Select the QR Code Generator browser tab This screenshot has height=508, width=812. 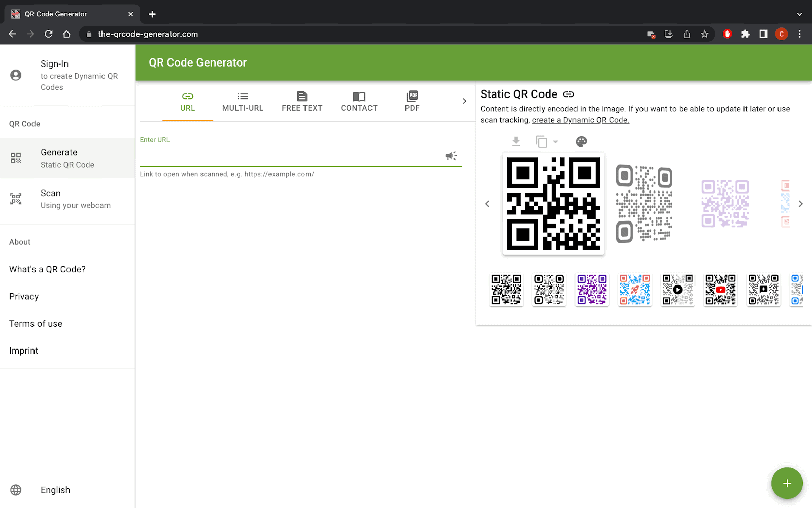coord(73,14)
